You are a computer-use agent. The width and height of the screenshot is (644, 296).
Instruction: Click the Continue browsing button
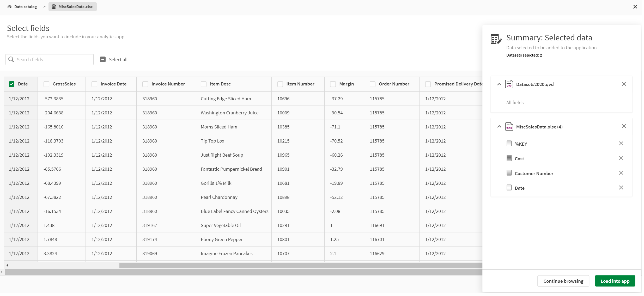point(563,281)
